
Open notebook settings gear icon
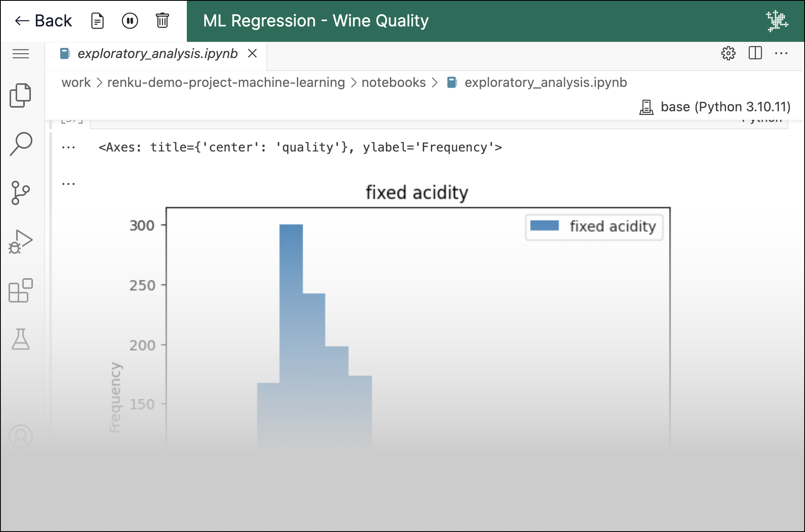(x=728, y=53)
